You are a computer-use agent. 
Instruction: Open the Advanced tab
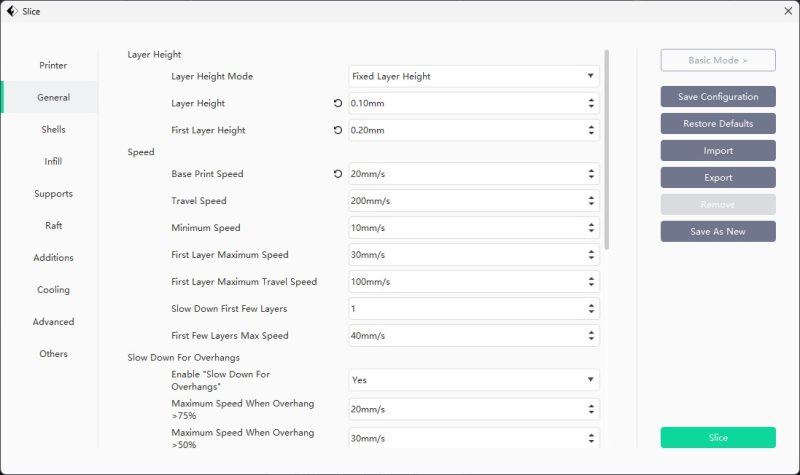53,322
